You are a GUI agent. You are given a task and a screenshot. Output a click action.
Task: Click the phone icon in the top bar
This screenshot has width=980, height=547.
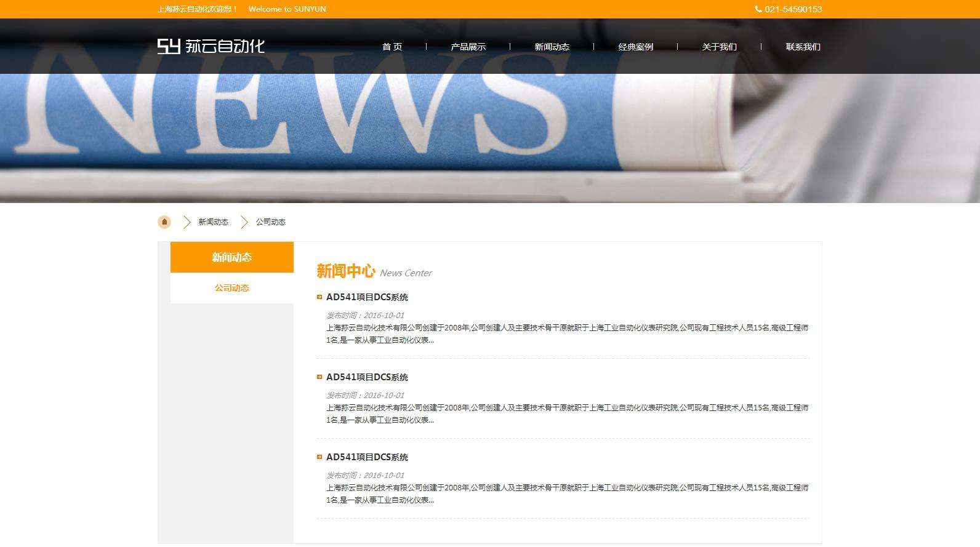point(758,9)
